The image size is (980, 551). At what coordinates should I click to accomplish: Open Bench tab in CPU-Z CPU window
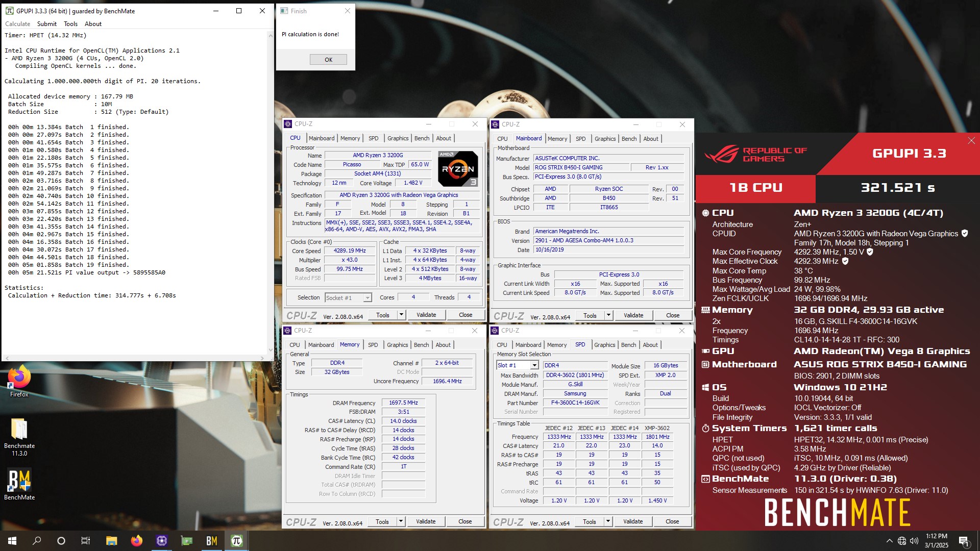(x=422, y=138)
